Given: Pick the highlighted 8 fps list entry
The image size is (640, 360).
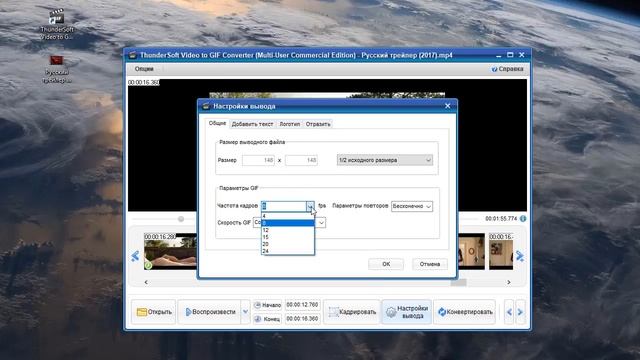Looking at the screenshot, I should [x=288, y=223].
